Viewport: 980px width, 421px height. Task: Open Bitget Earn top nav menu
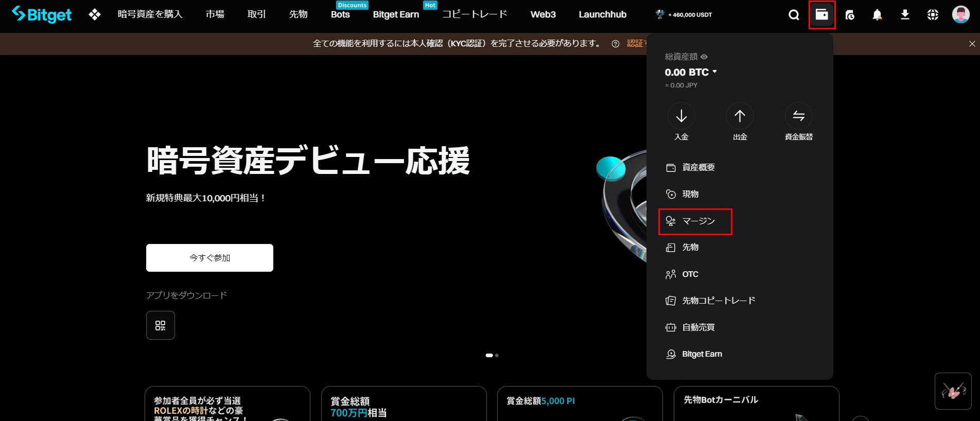click(x=396, y=14)
